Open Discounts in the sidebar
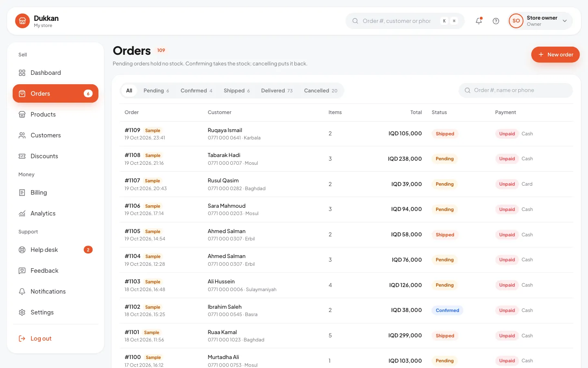 56,156
